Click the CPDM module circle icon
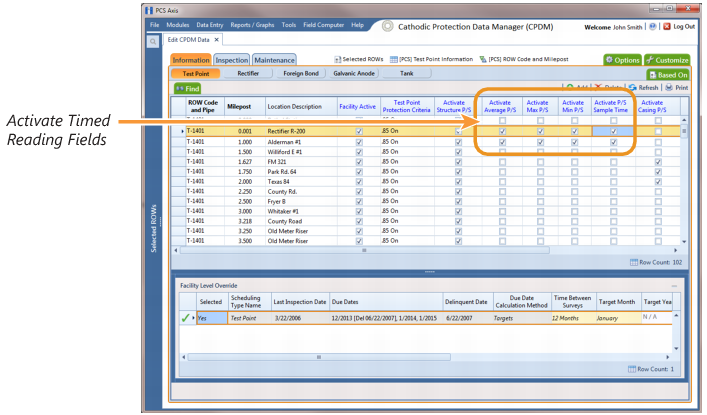 tap(387, 26)
